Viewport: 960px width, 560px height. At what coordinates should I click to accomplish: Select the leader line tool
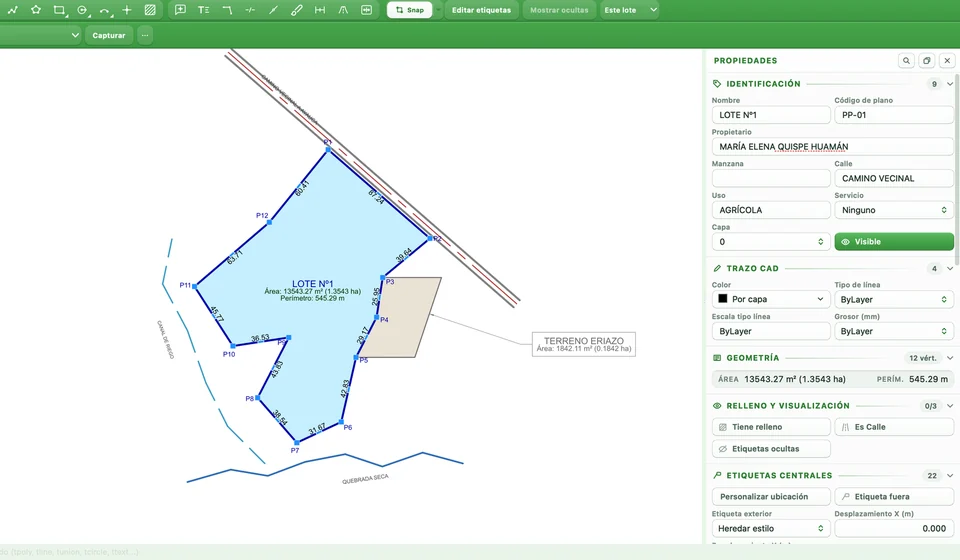click(227, 10)
